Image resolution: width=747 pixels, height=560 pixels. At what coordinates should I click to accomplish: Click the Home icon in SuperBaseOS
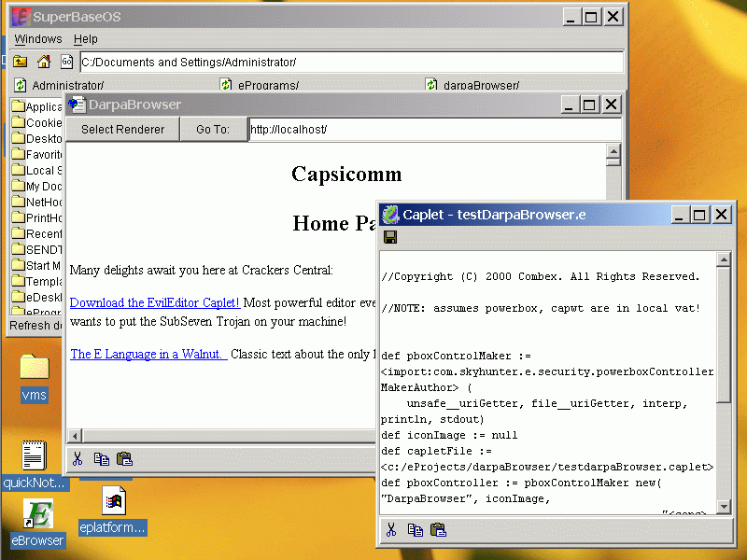tap(43, 62)
